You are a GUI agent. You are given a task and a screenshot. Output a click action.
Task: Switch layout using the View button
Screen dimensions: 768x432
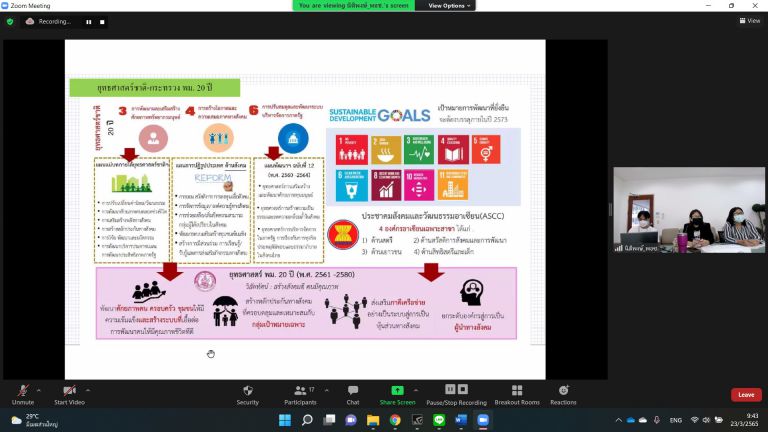(749, 20)
